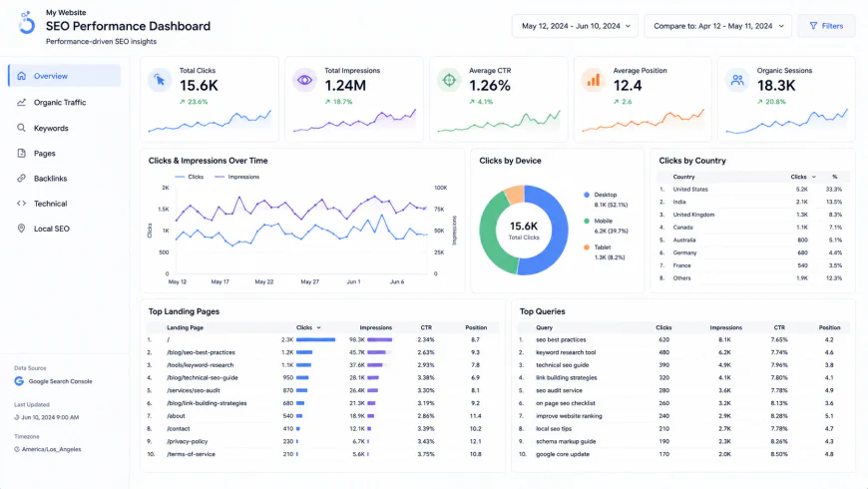Click the Total Impressions eye icon
The width and height of the screenshot is (868, 489).
(304, 80)
